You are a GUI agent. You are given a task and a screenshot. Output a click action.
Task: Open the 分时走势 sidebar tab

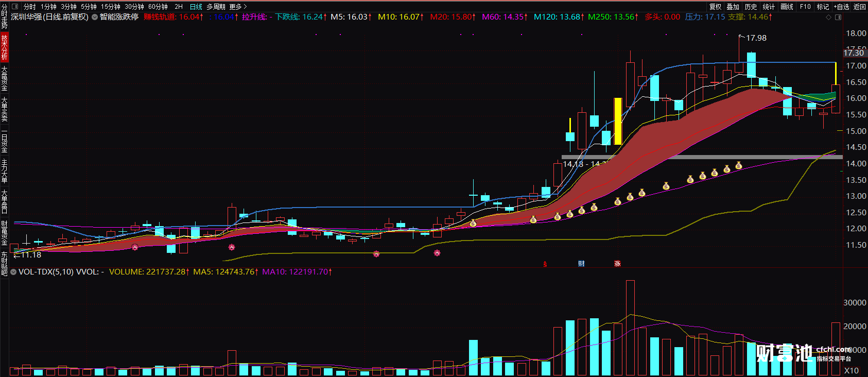4,16
